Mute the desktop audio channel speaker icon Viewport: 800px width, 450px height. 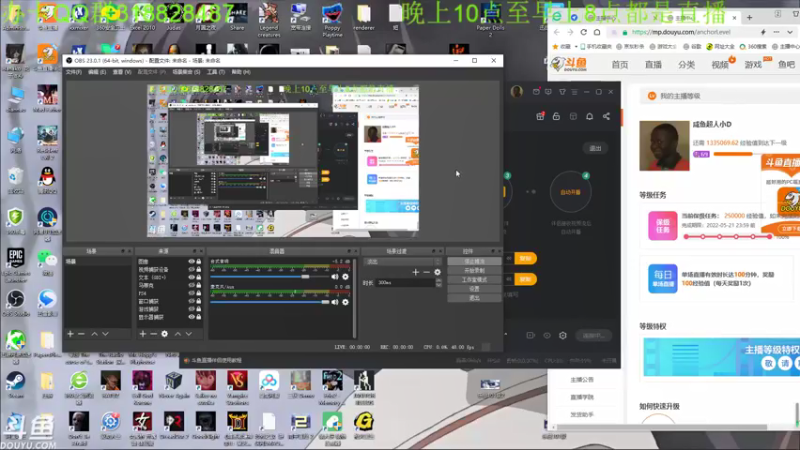pos(335,277)
